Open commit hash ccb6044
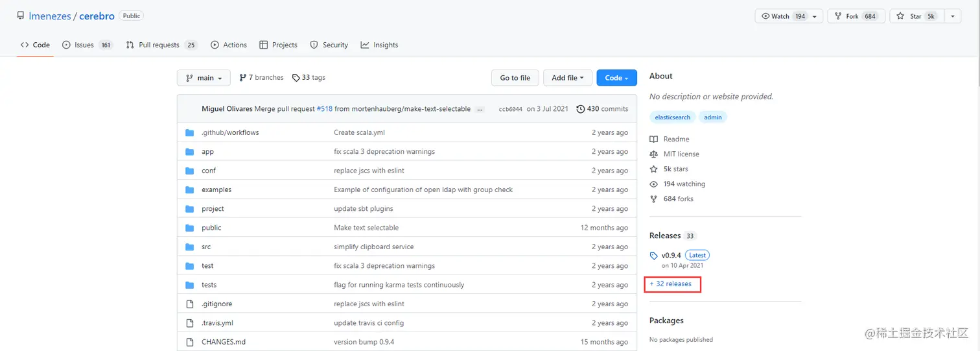Screen dimensions: 980x351 tap(510, 109)
